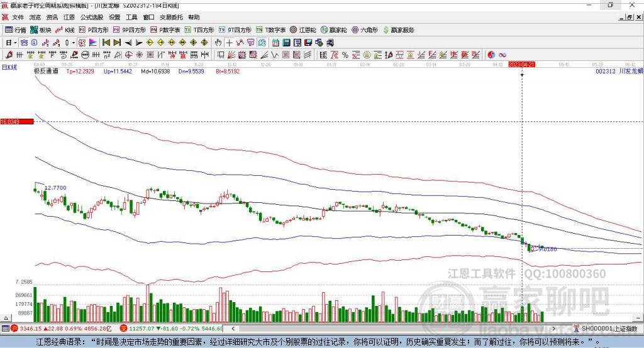Open the 工具 menu
644x348 pixels.
tap(131, 17)
